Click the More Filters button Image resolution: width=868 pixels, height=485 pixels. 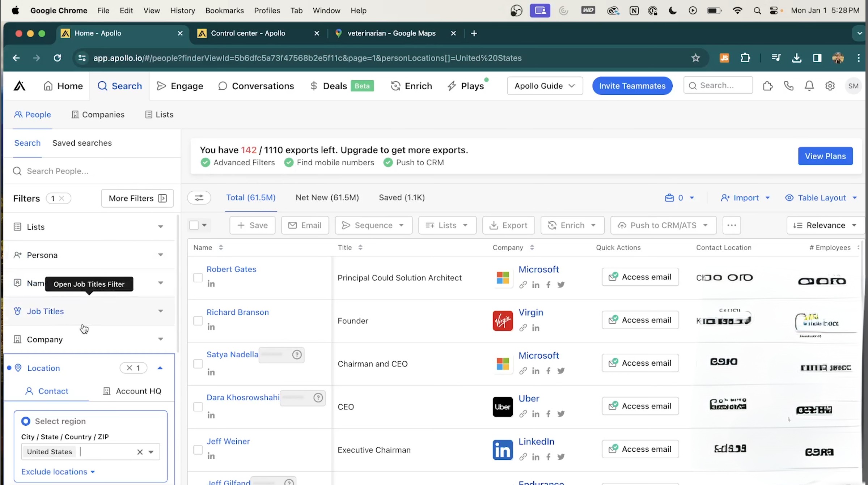(137, 198)
